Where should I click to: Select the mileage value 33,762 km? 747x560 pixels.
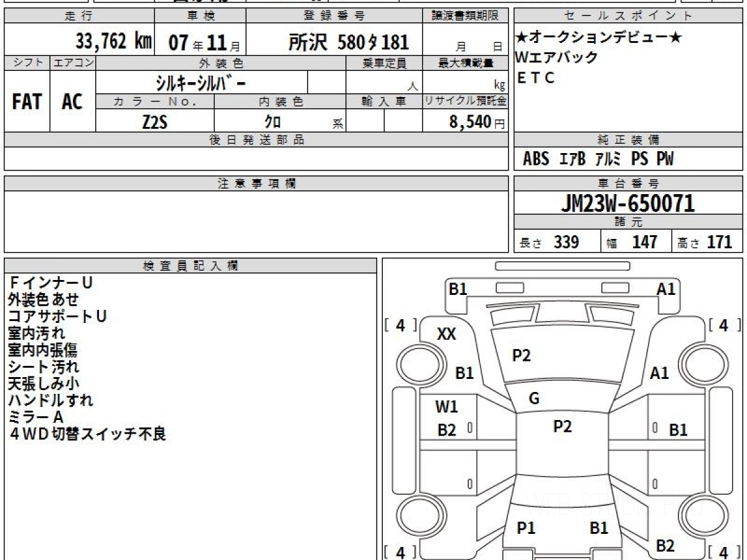pyautogui.click(x=114, y=42)
